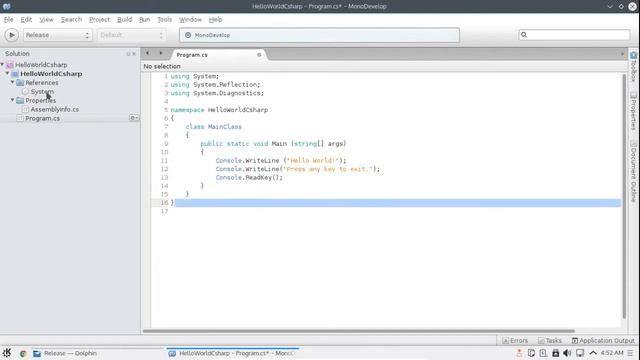Open the Run menu

coord(144,20)
